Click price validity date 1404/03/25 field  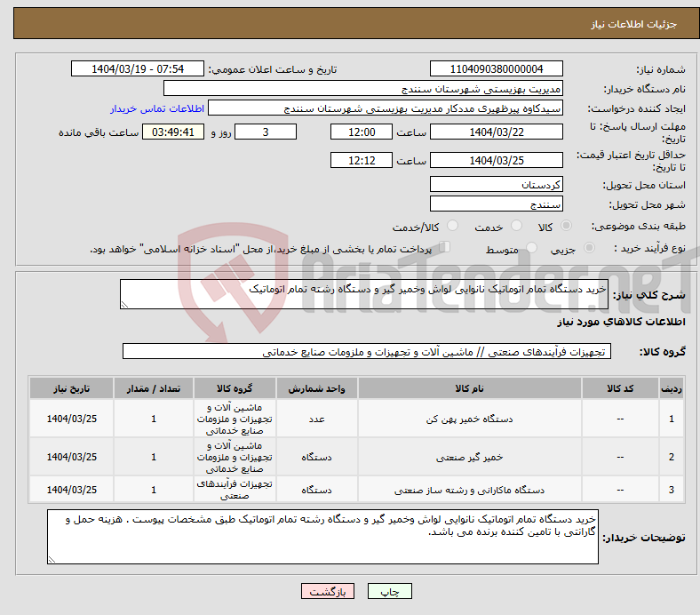(496, 160)
